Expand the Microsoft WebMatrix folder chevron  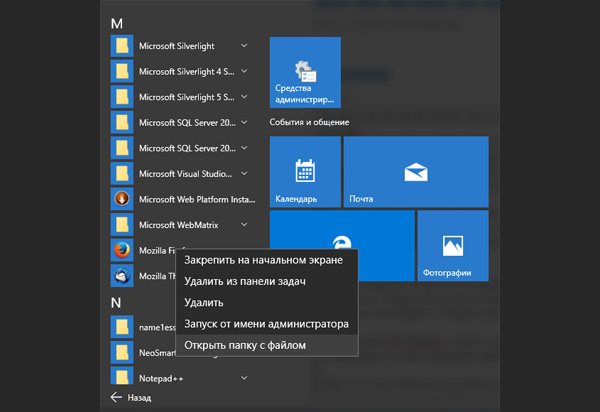244,224
